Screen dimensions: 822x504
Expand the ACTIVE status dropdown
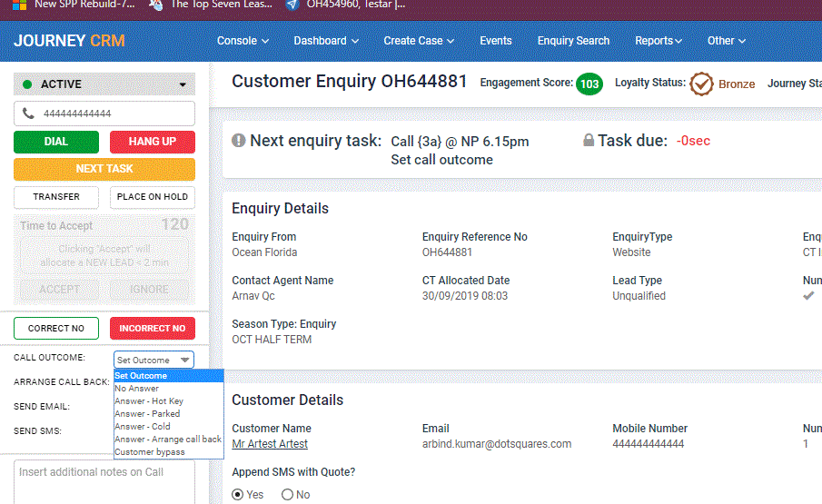tap(104, 84)
